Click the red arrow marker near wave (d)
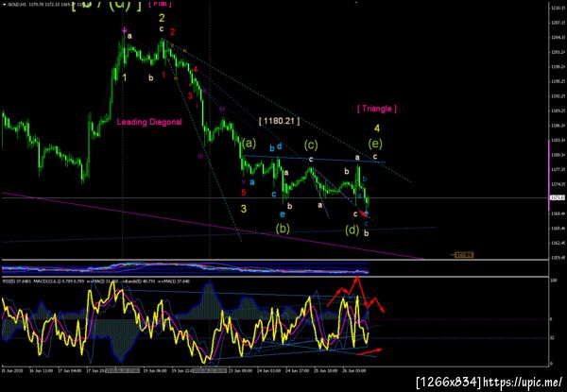The width and height of the screenshot is (567, 392). click(x=363, y=213)
